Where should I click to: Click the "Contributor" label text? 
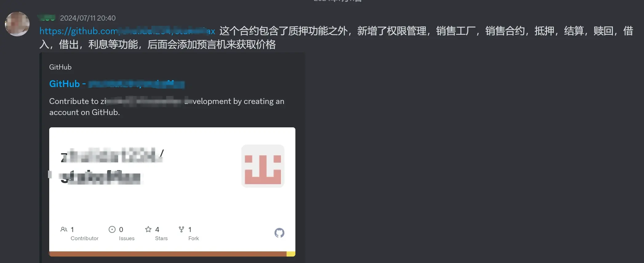tap(84, 238)
